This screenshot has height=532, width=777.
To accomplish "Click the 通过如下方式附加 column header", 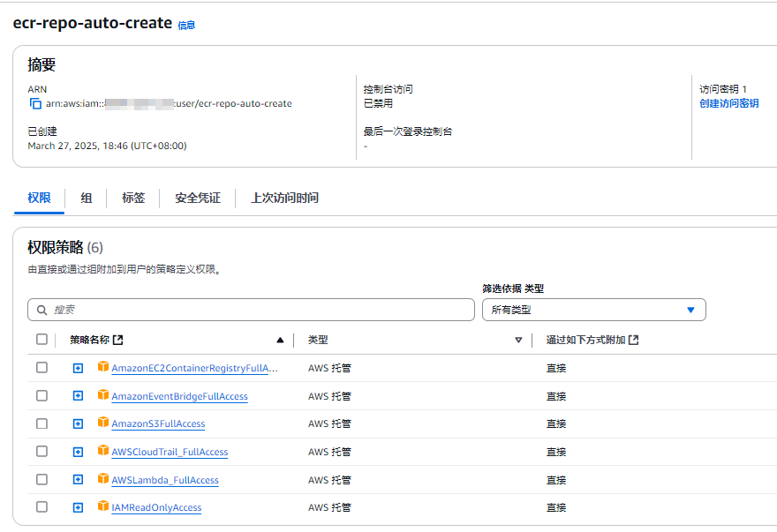I will (585, 340).
